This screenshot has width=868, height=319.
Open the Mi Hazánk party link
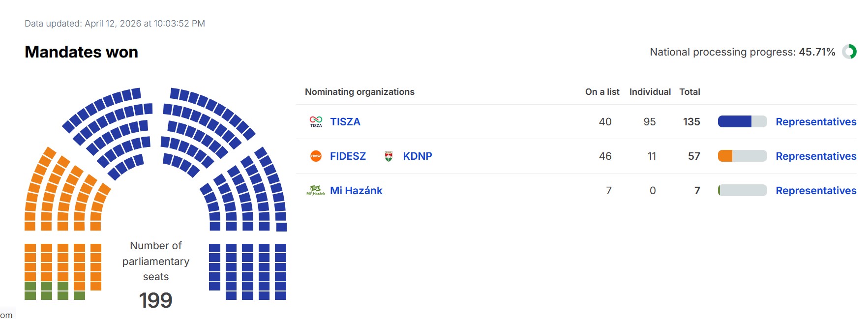coord(356,191)
